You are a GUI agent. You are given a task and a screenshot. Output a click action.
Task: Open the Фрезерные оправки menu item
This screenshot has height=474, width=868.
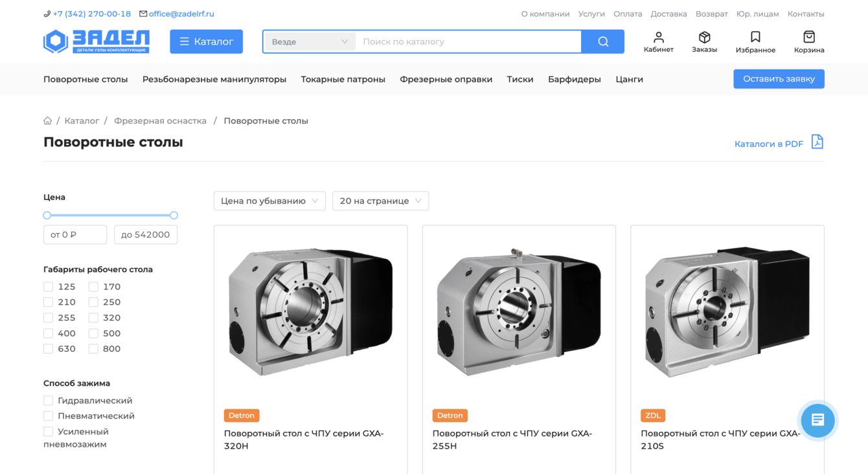coord(446,79)
